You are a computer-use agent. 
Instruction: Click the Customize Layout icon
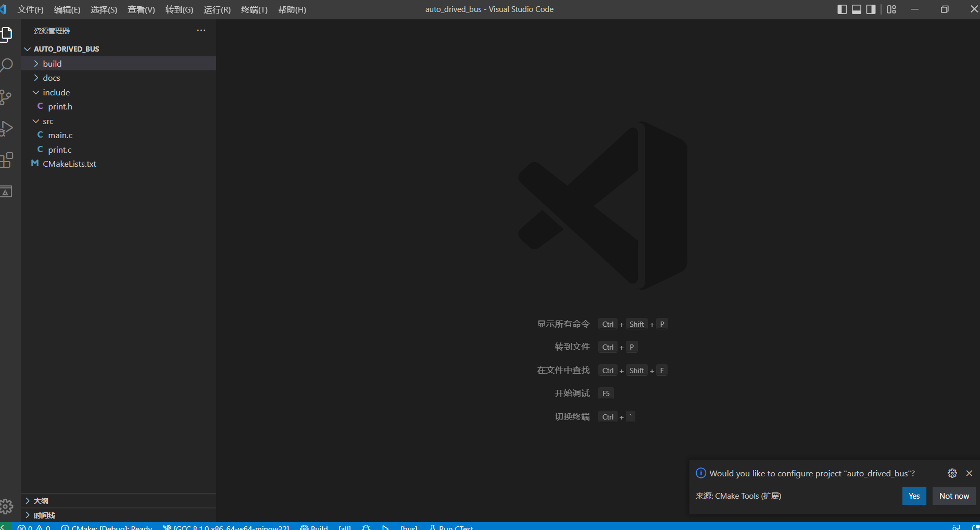click(x=891, y=9)
